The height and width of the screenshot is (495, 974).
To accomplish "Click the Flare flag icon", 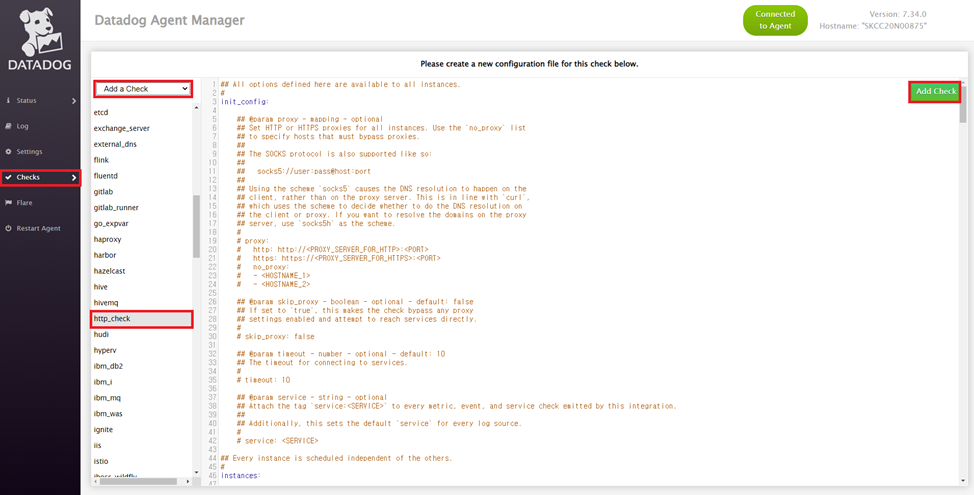I will click(x=8, y=202).
